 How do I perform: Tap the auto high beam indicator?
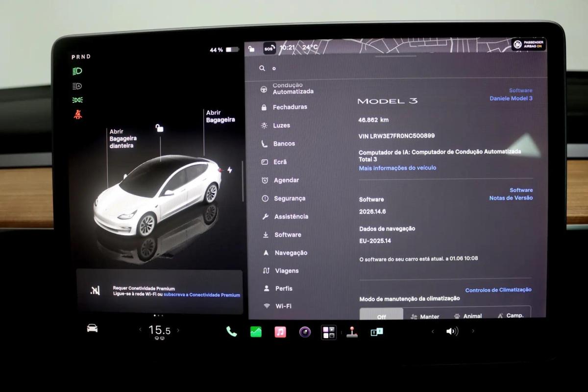coord(77,86)
